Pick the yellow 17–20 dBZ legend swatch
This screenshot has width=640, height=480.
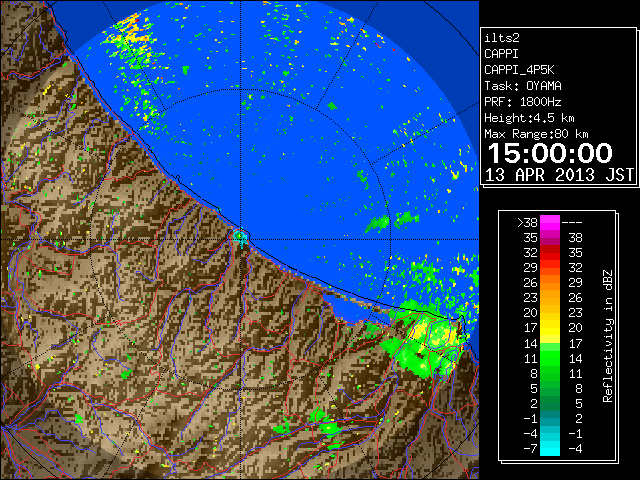click(550, 328)
